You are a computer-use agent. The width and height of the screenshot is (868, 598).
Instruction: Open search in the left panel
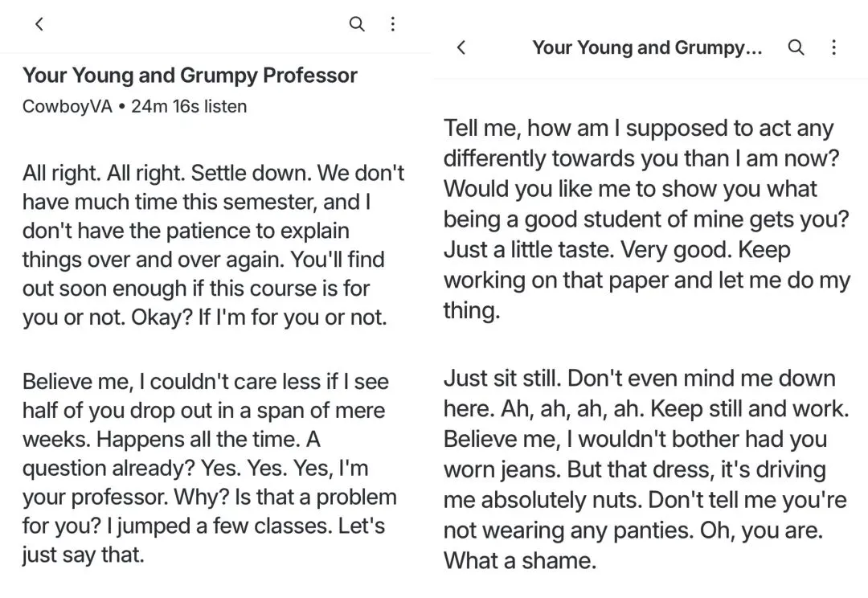click(x=357, y=24)
